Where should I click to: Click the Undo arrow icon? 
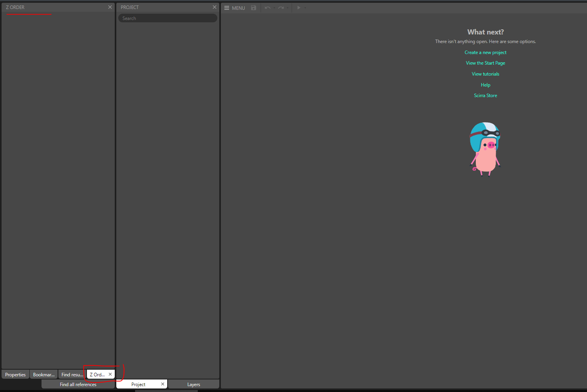click(x=268, y=7)
